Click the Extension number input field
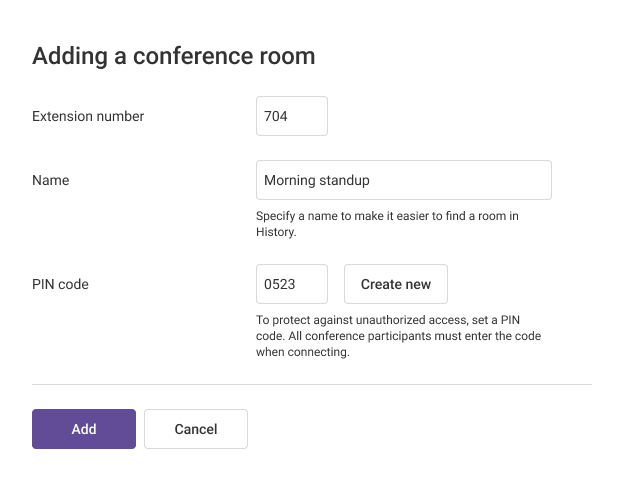Viewport: 624px width, 489px height. [291, 116]
